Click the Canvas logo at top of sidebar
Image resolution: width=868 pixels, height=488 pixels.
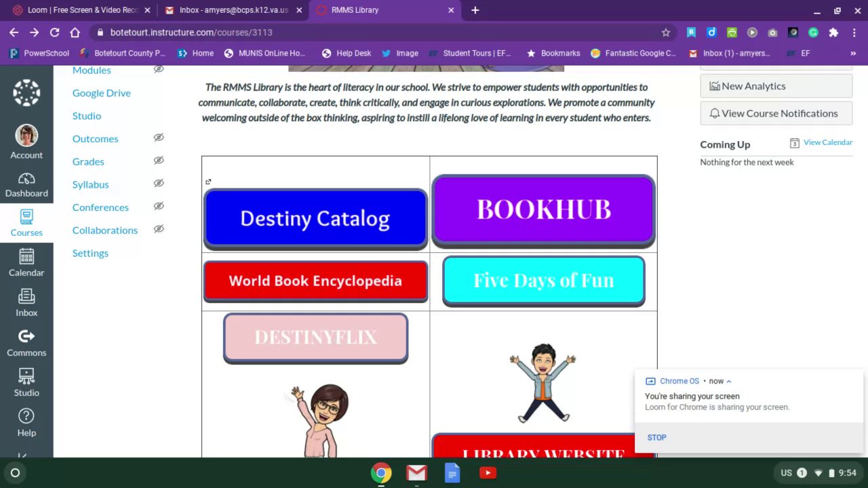coord(26,93)
